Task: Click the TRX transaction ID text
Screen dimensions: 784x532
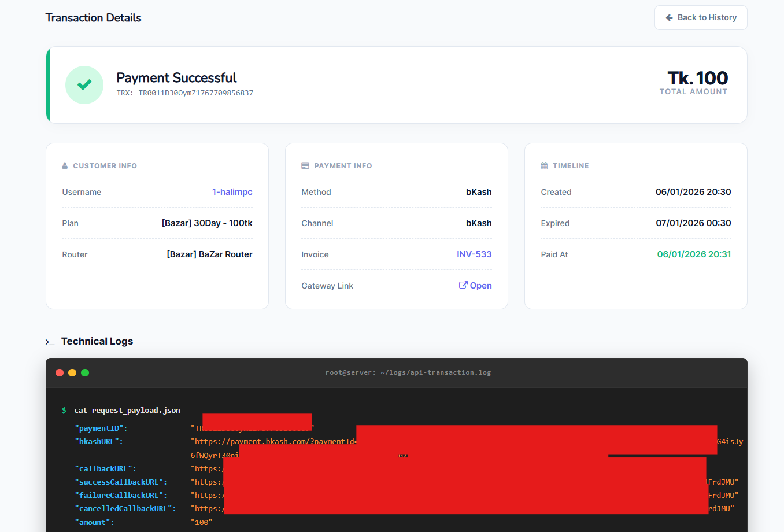Action: click(185, 93)
